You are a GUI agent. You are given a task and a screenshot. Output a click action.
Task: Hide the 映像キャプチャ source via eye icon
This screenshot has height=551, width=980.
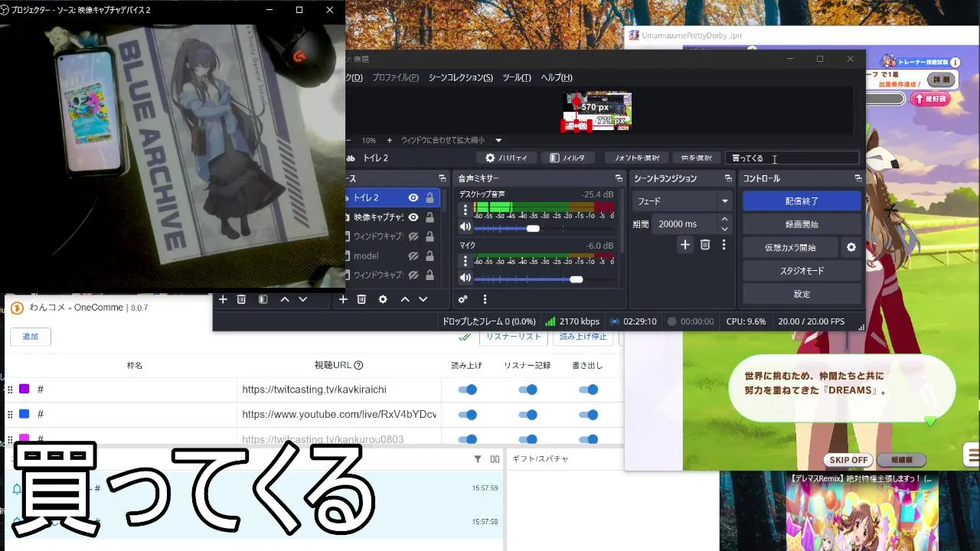click(413, 217)
